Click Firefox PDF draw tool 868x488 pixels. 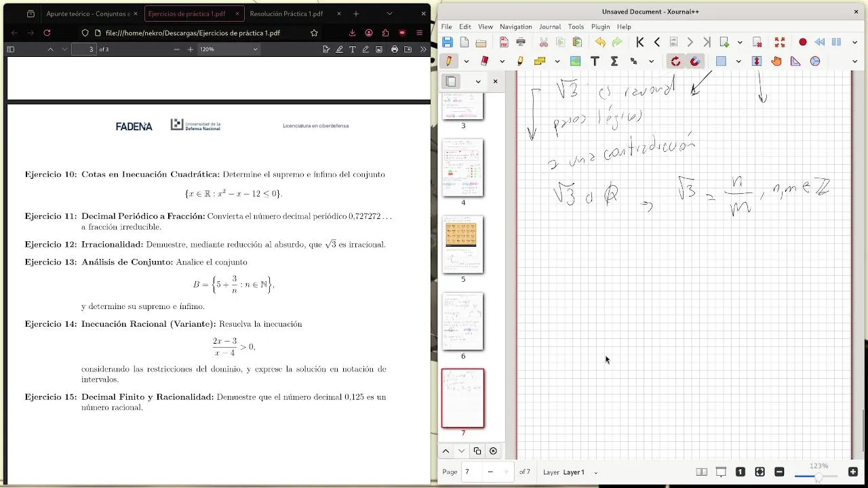(366, 49)
